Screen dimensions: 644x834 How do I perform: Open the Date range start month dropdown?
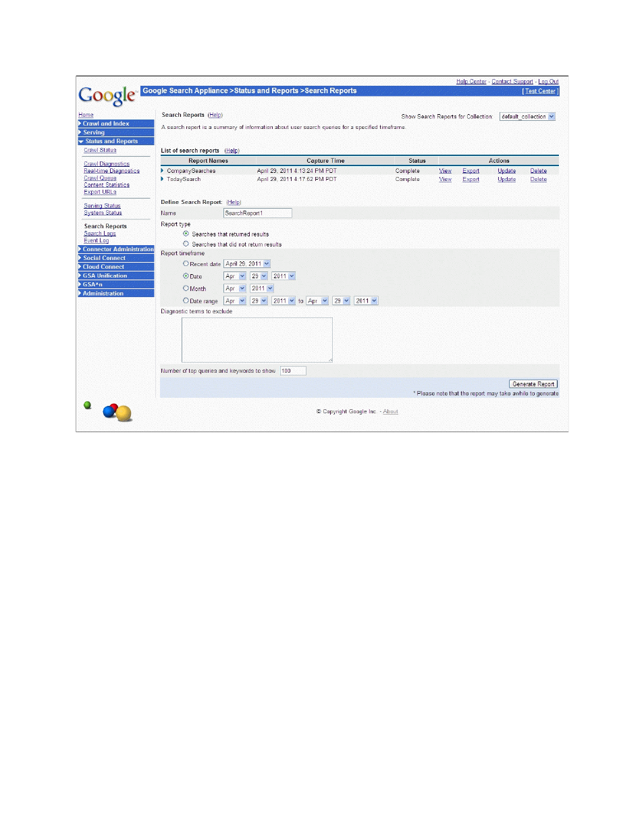pos(235,301)
